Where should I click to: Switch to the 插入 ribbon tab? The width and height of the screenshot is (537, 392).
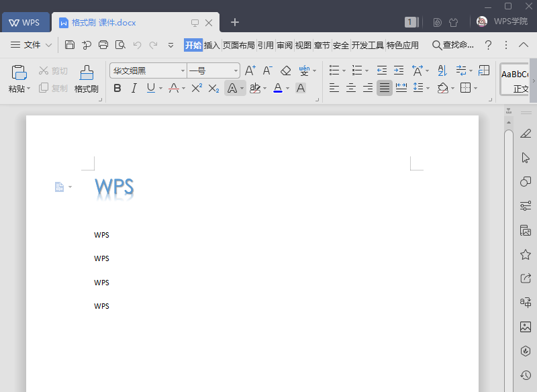[212, 45]
